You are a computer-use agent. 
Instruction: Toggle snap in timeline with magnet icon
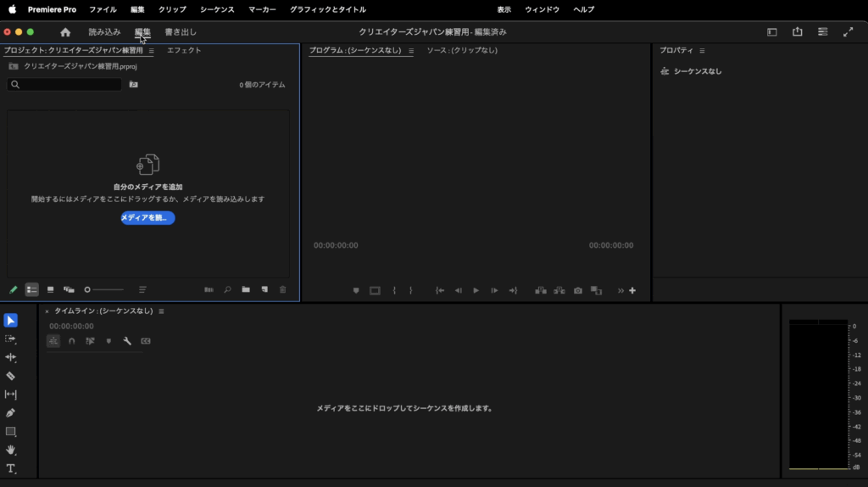coord(72,341)
